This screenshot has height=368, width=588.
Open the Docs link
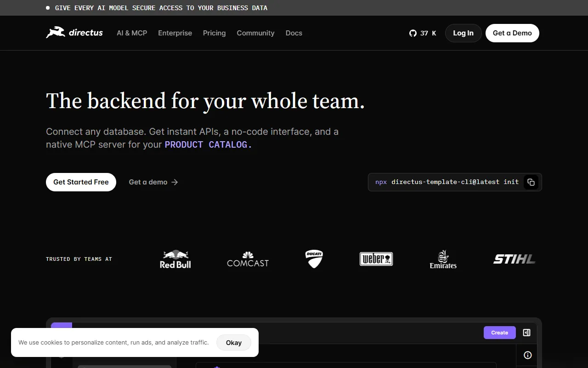pos(294,33)
